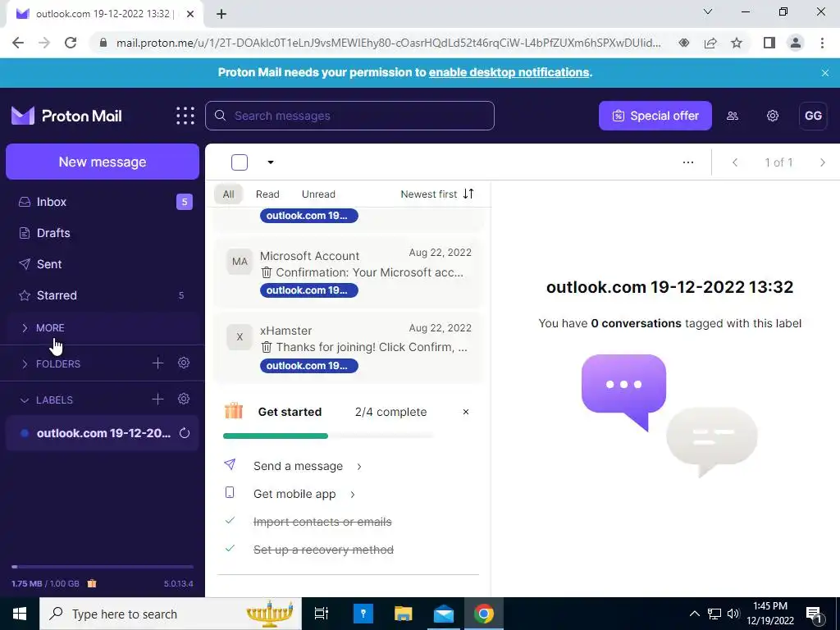Open Windows Start menu
Image resolution: width=840 pixels, height=630 pixels.
(x=20, y=614)
